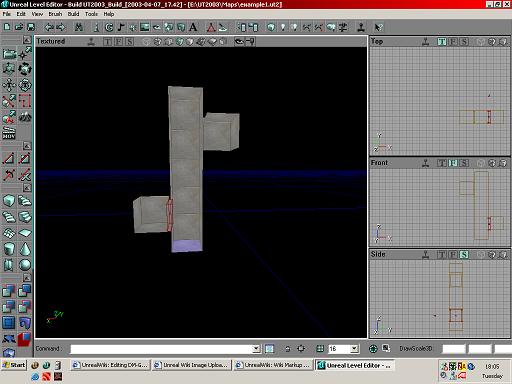Switch to UnrealWiki: Editing taskbar window
The height and width of the screenshot is (384, 512).
click(x=110, y=365)
